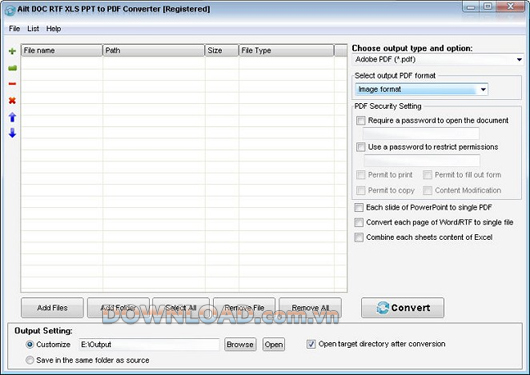
Task: Toggle Permit to fill out form checkbox
Action: pyautogui.click(x=428, y=175)
